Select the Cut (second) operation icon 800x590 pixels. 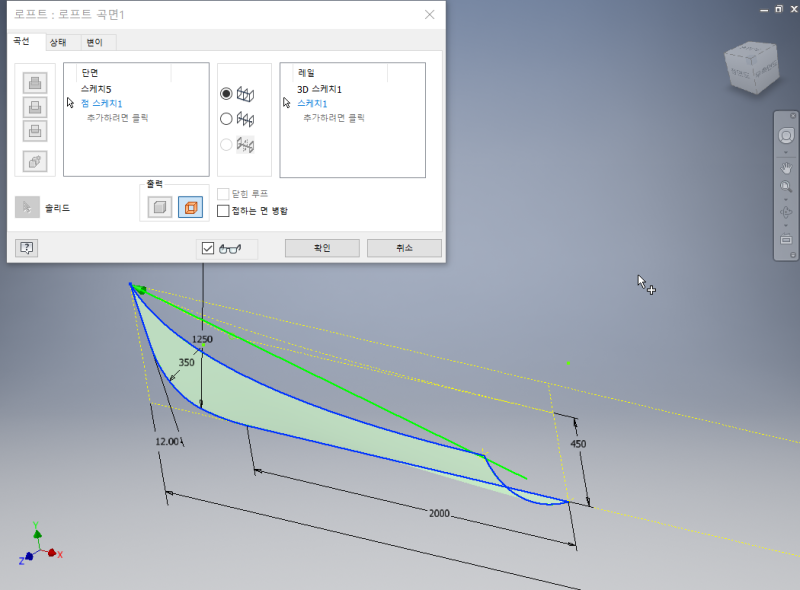point(35,107)
